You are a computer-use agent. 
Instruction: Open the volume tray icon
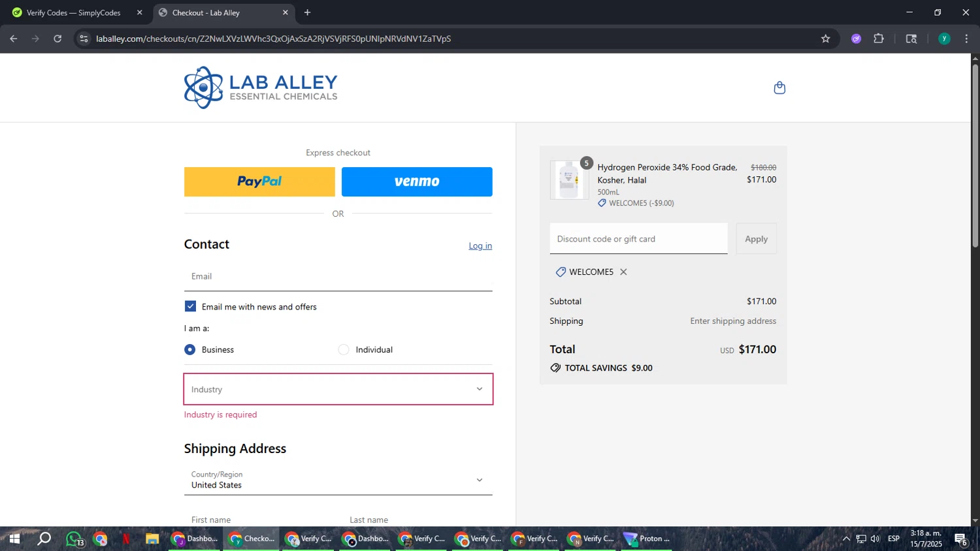tap(875, 539)
